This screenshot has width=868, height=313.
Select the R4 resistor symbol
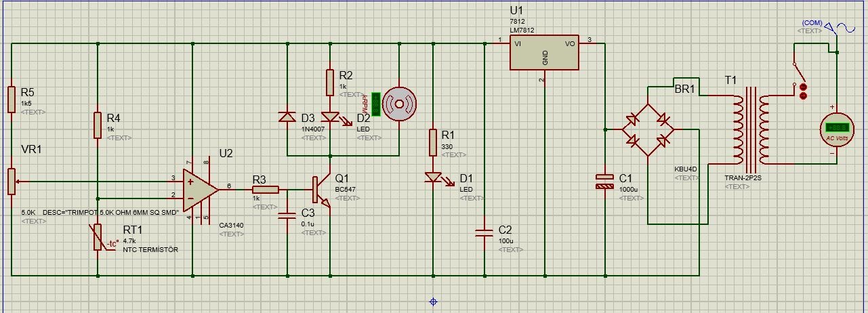pyautogui.click(x=98, y=125)
